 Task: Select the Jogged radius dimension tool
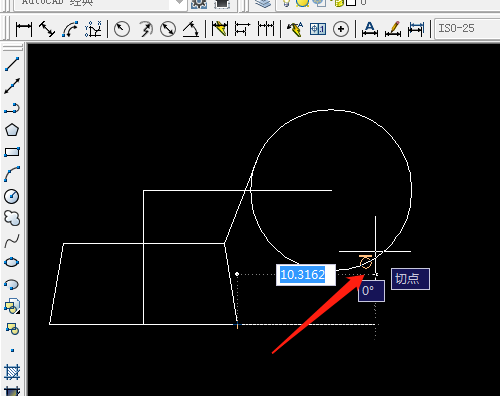coord(145,29)
